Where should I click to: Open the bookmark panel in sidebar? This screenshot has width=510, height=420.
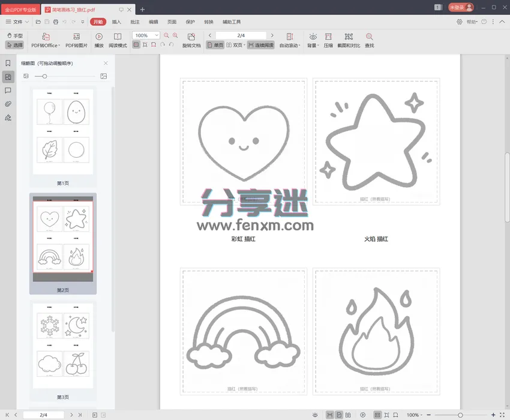(8, 63)
